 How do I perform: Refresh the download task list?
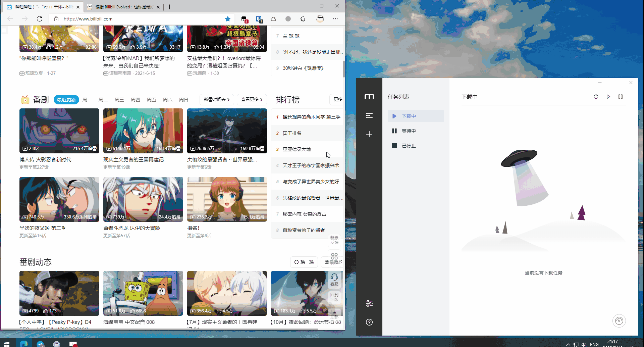tap(596, 97)
